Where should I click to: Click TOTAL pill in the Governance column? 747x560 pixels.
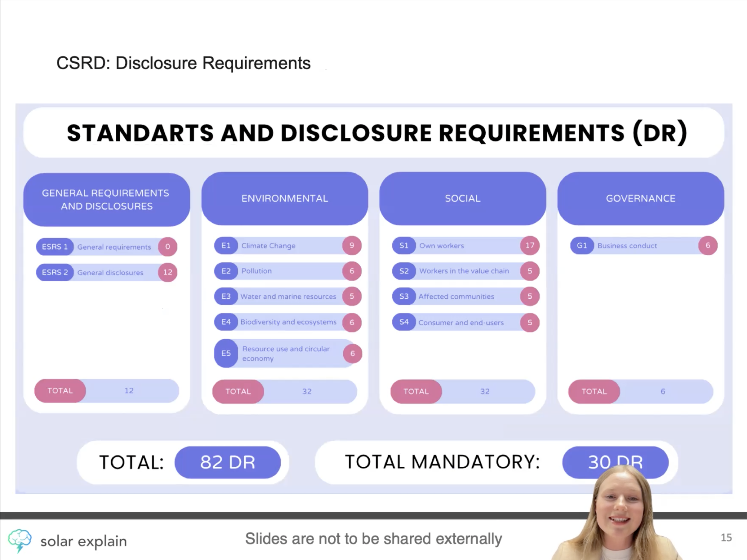point(594,391)
